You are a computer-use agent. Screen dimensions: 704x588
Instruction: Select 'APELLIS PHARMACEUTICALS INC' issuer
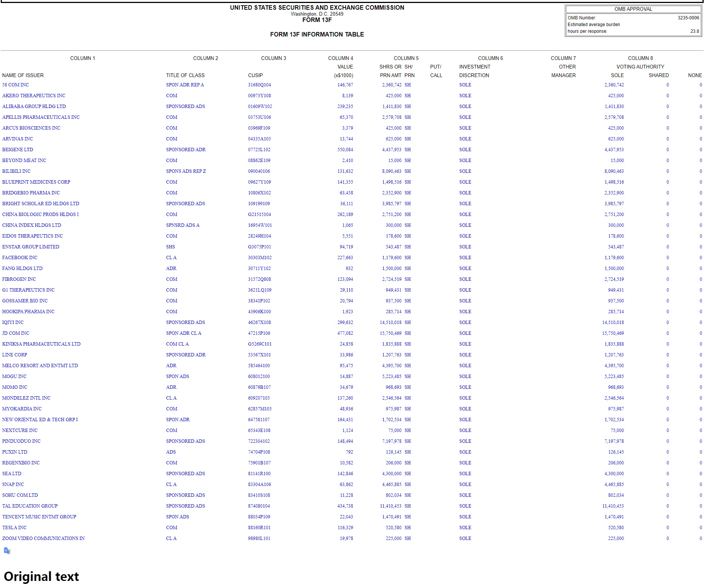[x=41, y=117]
